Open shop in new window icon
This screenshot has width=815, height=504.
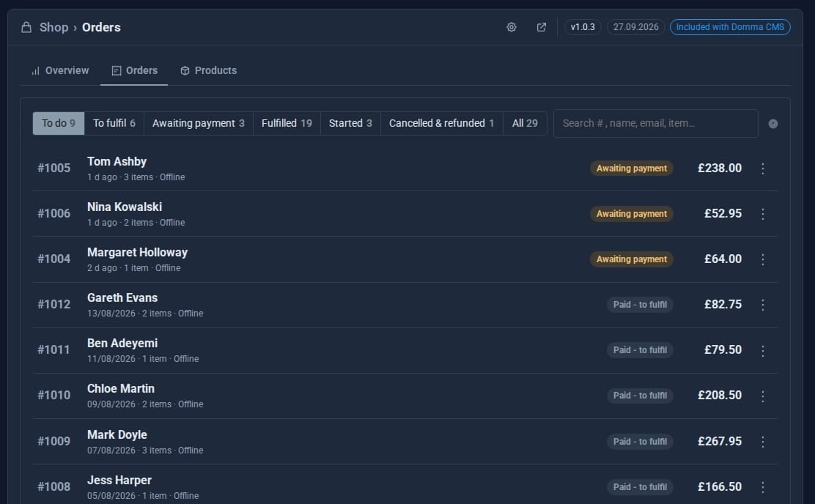click(x=541, y=27)
